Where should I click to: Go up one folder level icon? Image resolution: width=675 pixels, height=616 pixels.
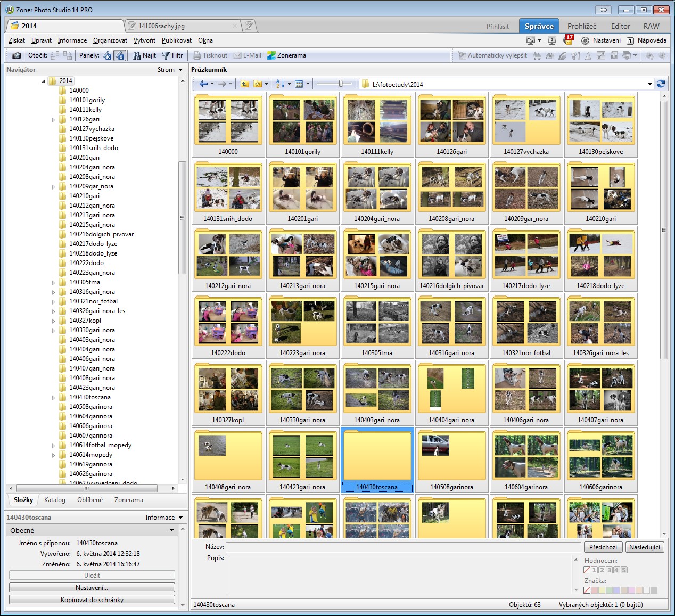[245, 84]
